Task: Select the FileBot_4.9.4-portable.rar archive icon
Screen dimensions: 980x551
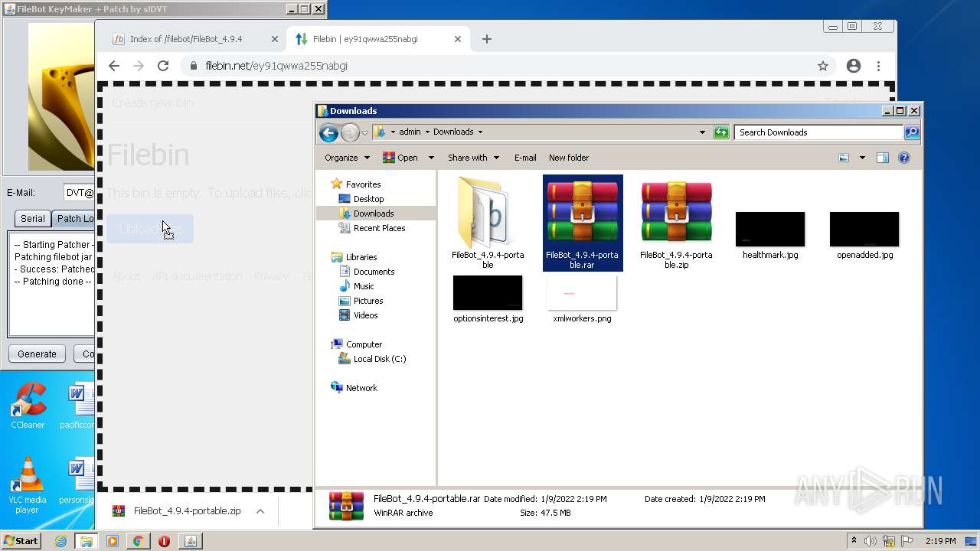Action: 583,211
